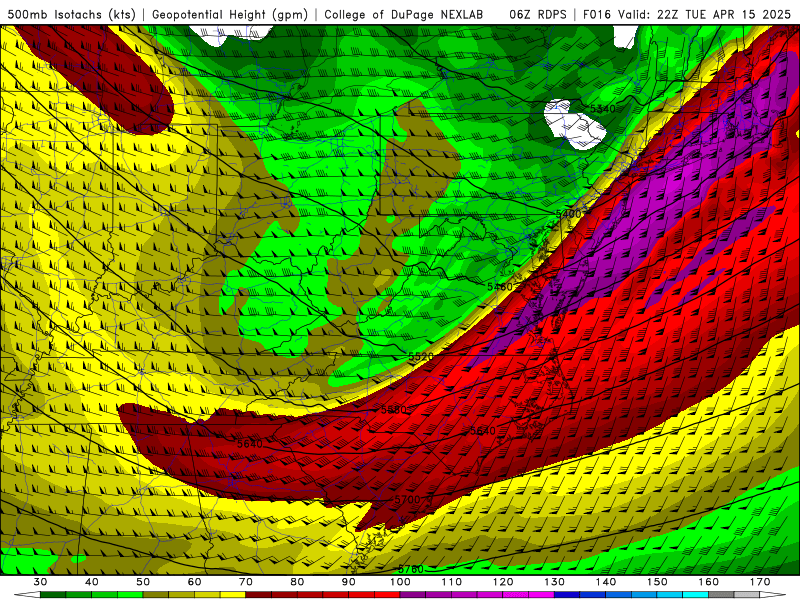Click the '06Z RDPS' model run label

[x=538, y=14]
